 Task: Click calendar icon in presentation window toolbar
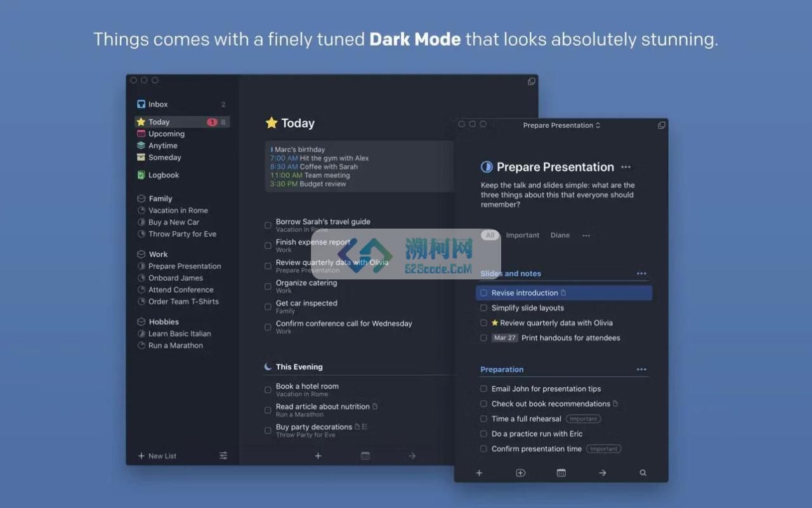561,473
